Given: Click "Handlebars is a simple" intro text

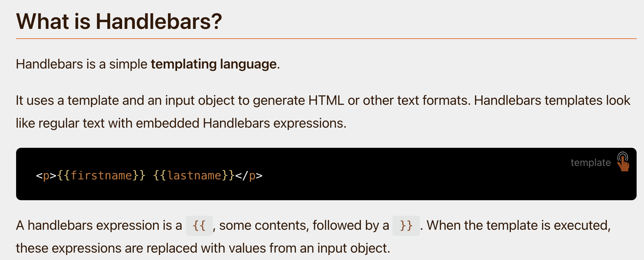Looking at the screenshot, I should point(82,64).
